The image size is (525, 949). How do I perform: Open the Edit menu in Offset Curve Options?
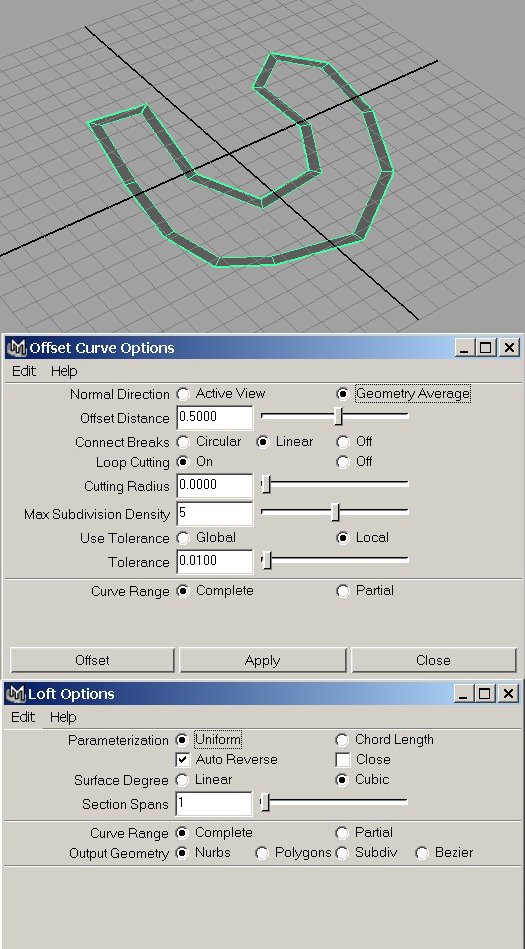(x=24, y=371)
